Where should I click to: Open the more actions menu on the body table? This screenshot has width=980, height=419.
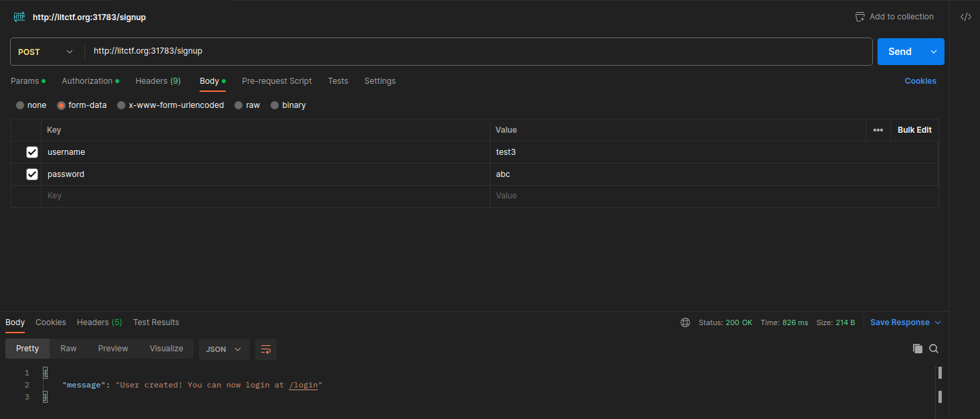(878, 129)
